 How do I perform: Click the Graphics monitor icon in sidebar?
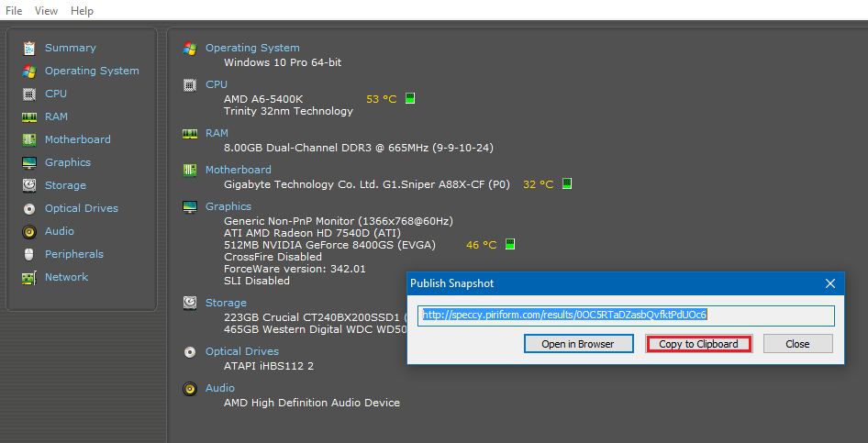point(28,162)
